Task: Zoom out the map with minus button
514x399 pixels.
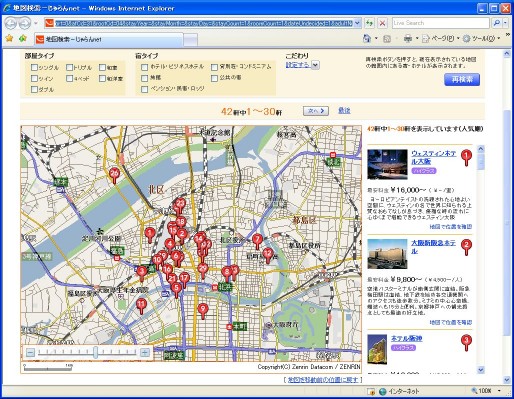Action: 30,352
